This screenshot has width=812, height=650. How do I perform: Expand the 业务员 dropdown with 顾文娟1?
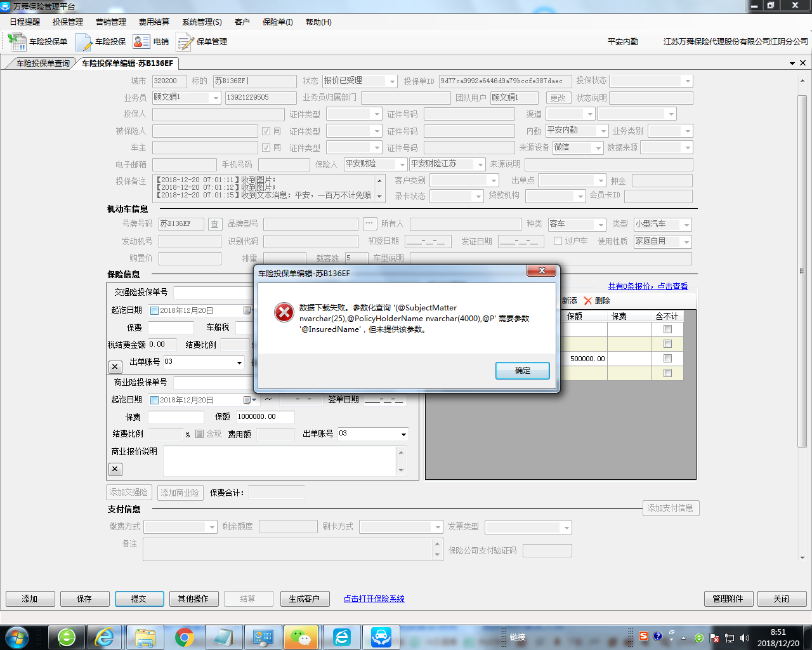click(x=216, y=98)
